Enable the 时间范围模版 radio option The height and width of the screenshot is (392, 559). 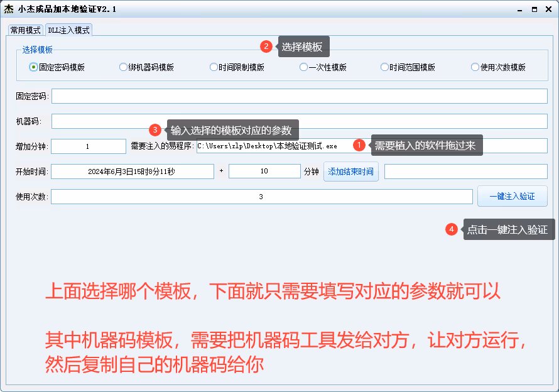tap(384, 67)
